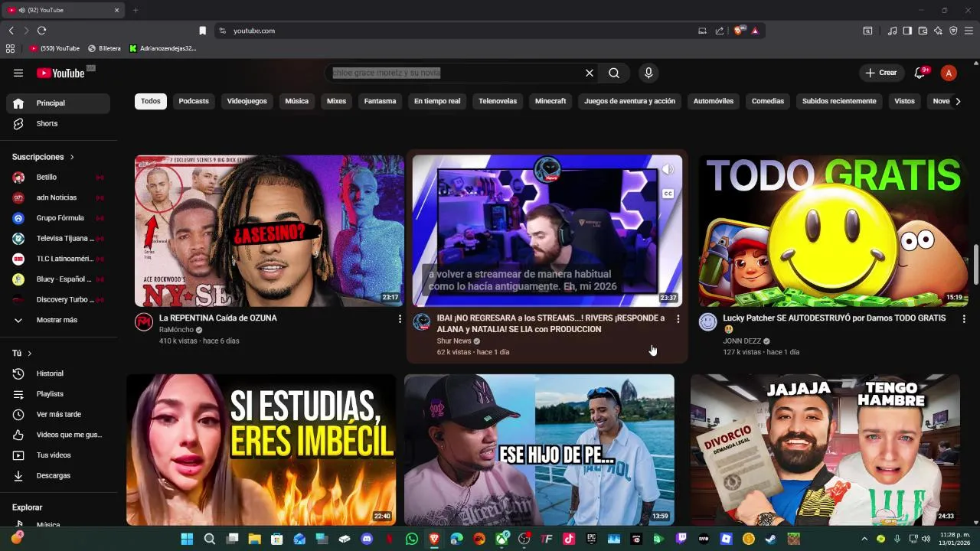Open the RaMóncho channel avatar
The height and width of the screenshot is (551, 980).
144,322
